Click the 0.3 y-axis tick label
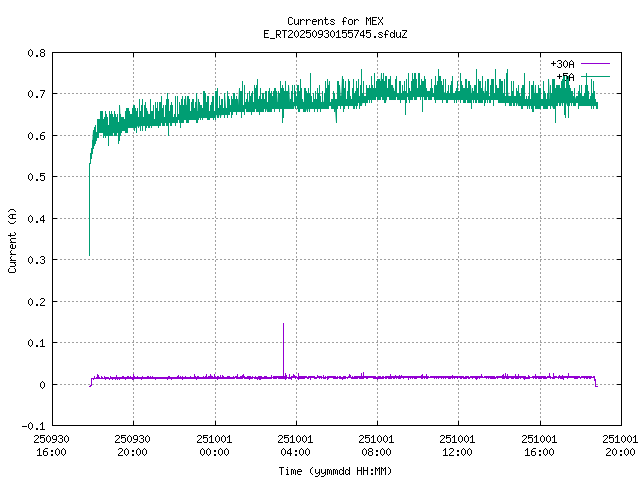Screen dimensions: 640x480 coord(35,260)
